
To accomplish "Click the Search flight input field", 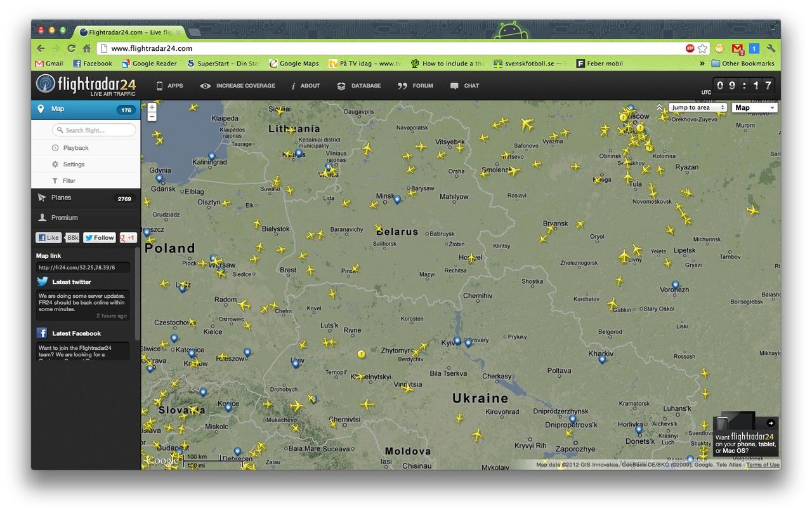I will [94, 130].
